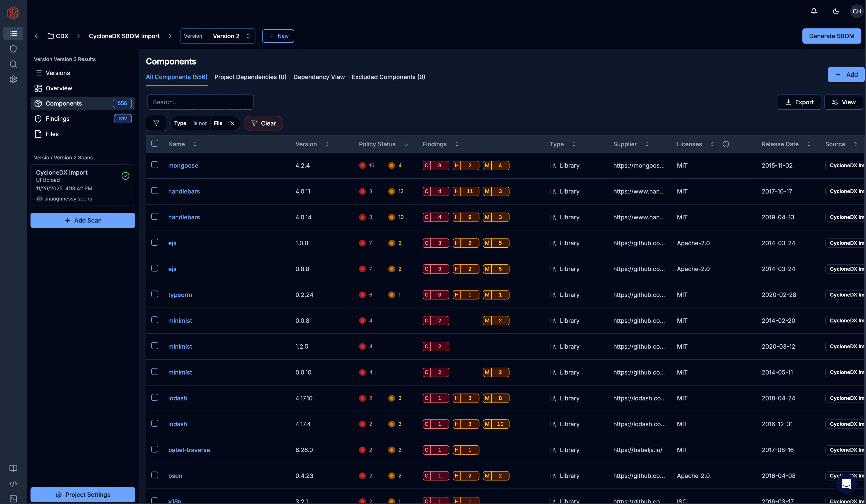The height and width of the screenshot is (504, 866).
Task: Click the Generate SBOM button
Action: (831, 36)
